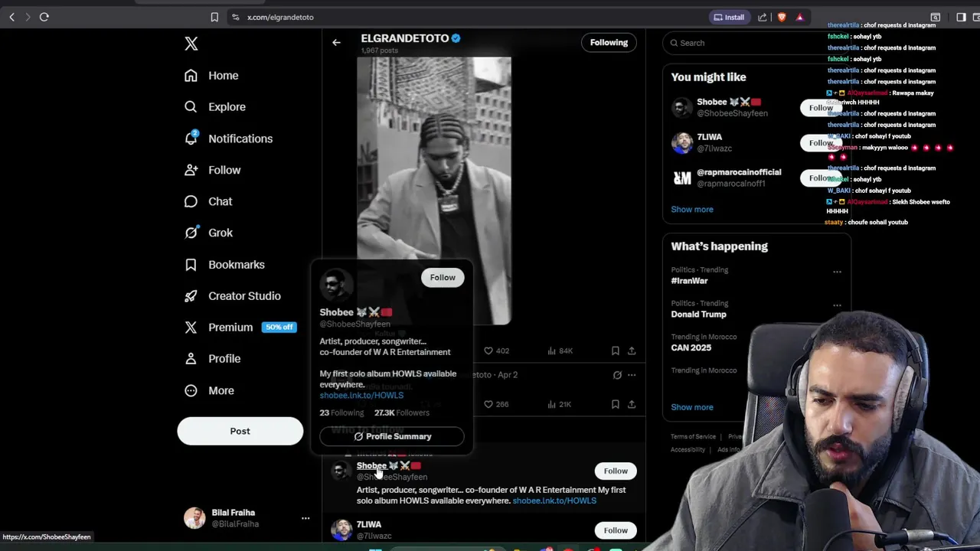Screen dimensions: 980x551
Task: Like the post with 266 likes
Action: (496, 404)
